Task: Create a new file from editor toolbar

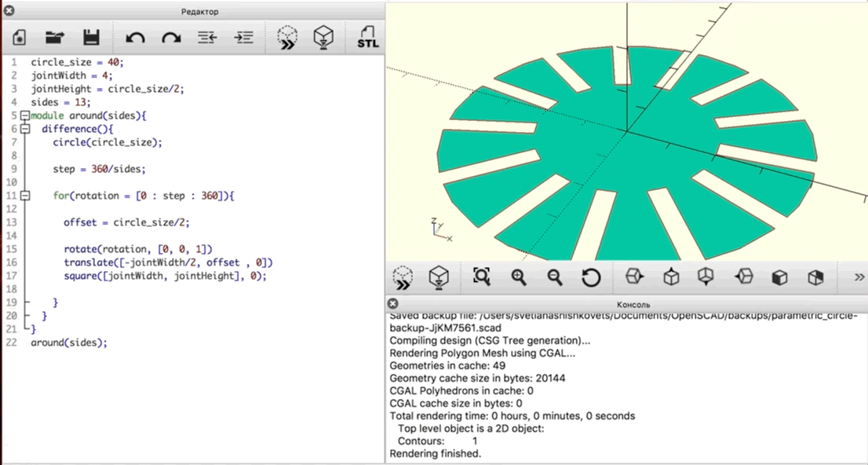Action: coord(19,37)
